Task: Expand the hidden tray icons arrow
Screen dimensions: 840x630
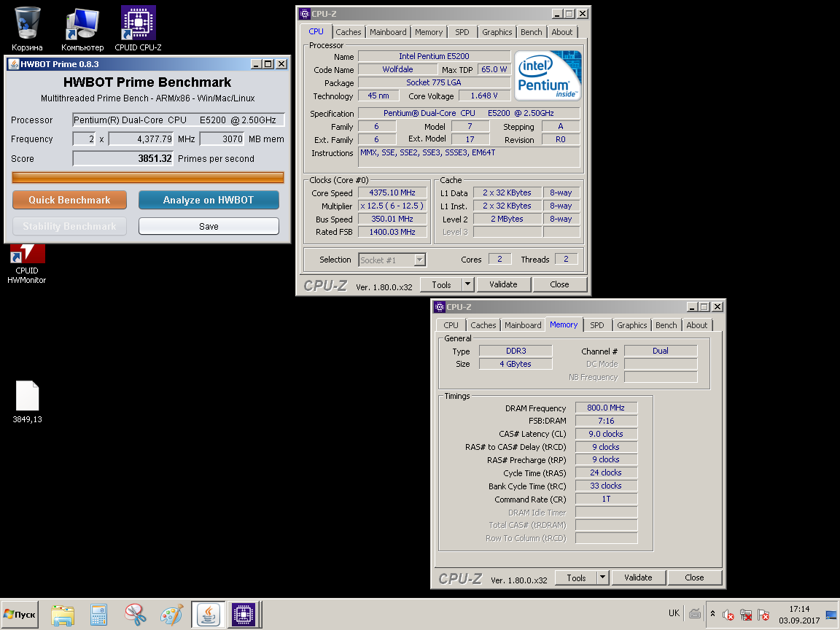Action: point(712,614)
